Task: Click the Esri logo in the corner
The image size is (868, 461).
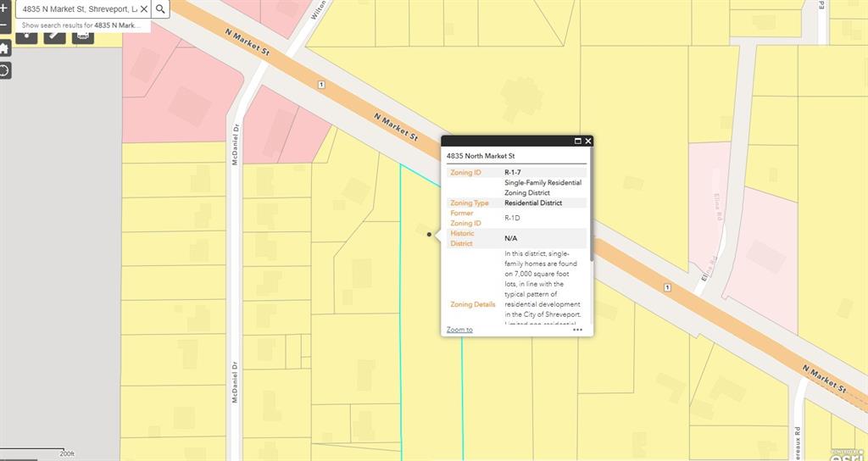Action: 848,454
